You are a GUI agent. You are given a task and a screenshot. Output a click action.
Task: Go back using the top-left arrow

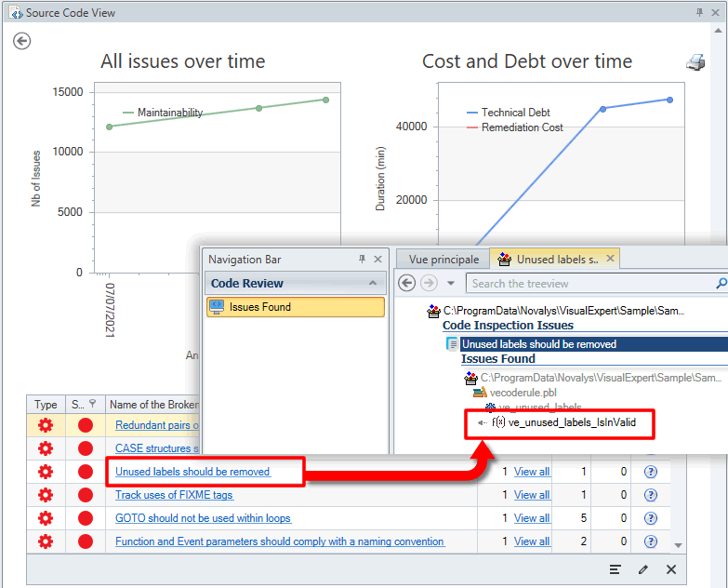click(x=22, y=41)
